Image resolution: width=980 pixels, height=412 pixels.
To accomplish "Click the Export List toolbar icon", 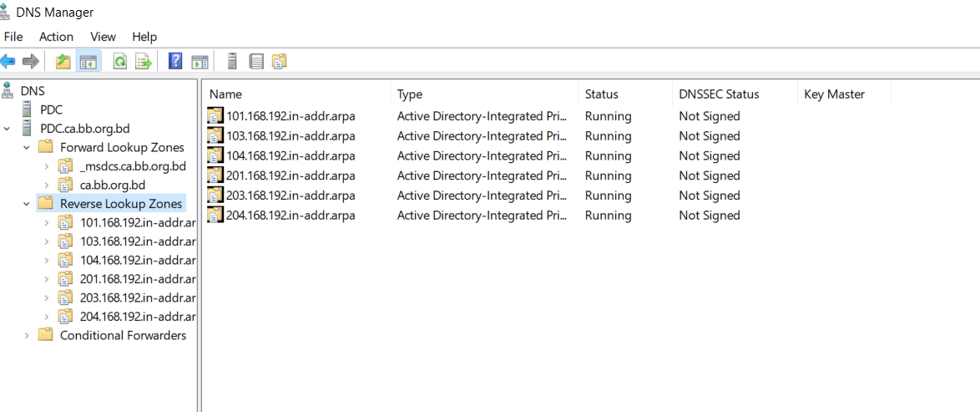I will (x=144, y=61).
